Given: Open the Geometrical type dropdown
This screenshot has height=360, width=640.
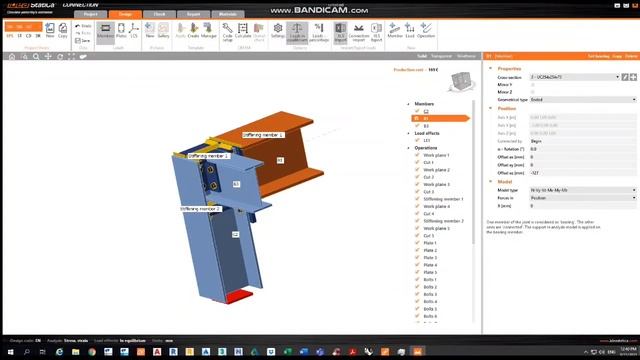Looking at the screenshot, I should click(x=583, y=100).
